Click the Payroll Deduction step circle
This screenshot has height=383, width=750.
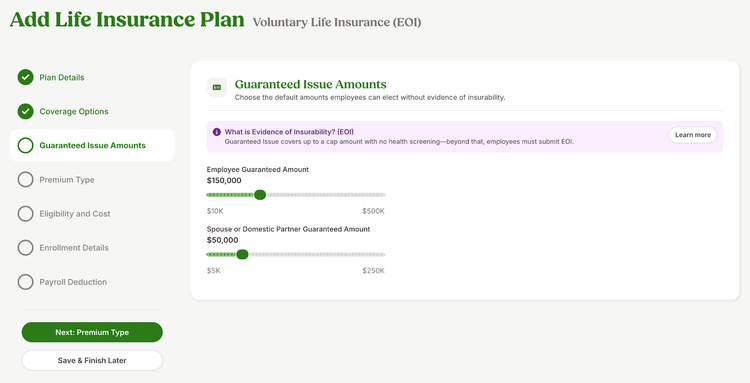point(25,282)
